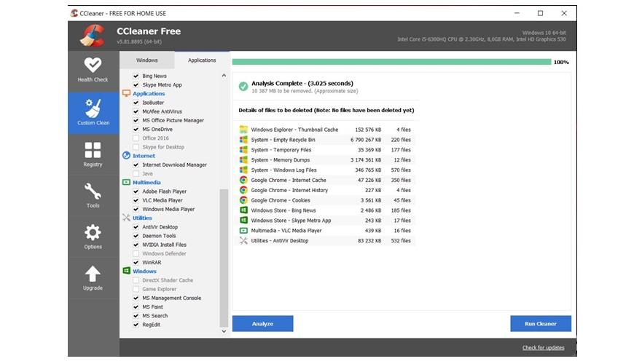Select the Google Chrome - Cookies result row

tap(325, 200)
